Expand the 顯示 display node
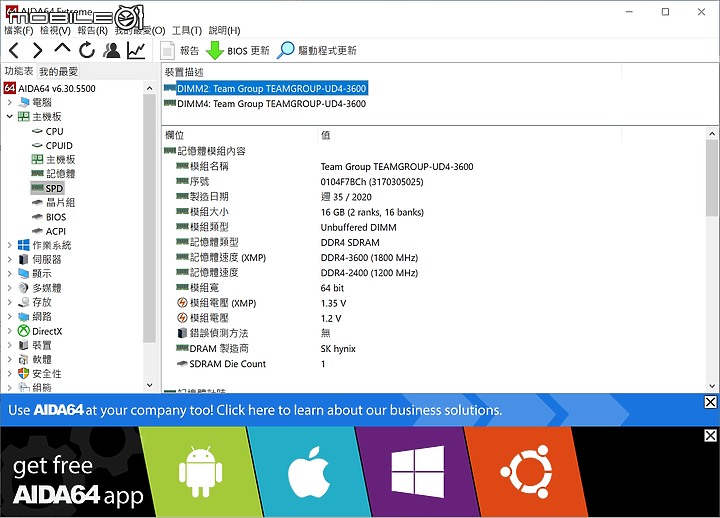 [x=10, y=274]
